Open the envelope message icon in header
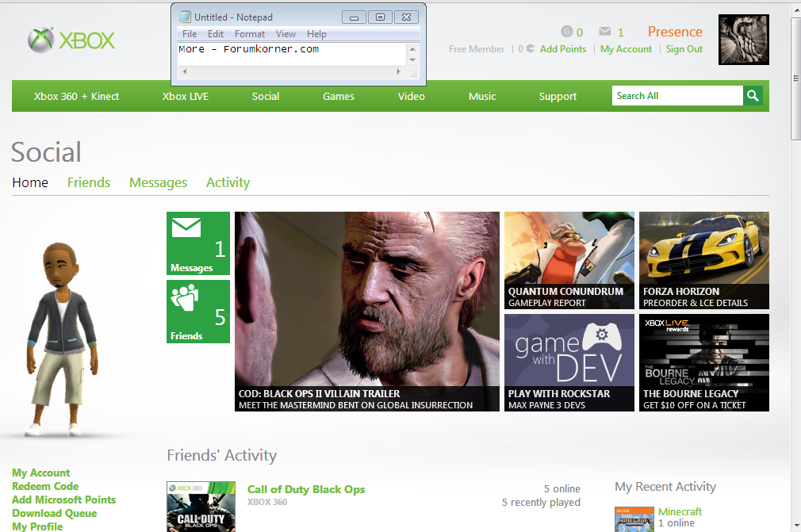Viewport: 801px width, 532px height. (x=605, y=32)
